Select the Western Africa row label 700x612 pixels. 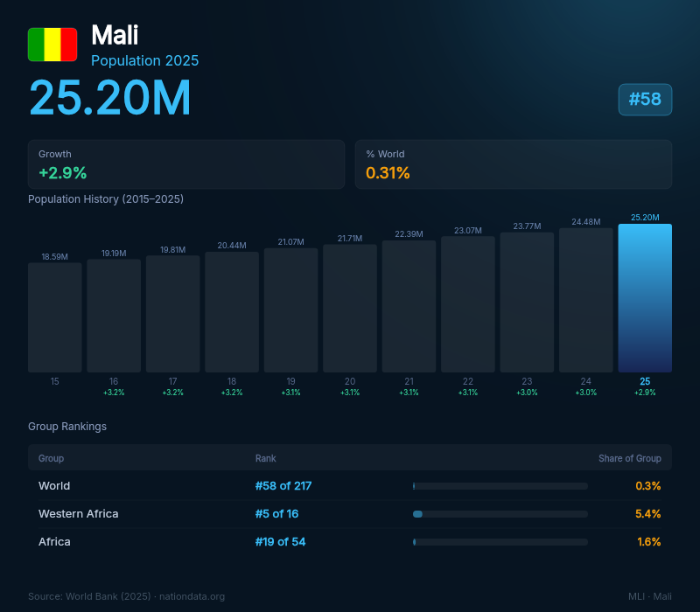coord(78,514)
